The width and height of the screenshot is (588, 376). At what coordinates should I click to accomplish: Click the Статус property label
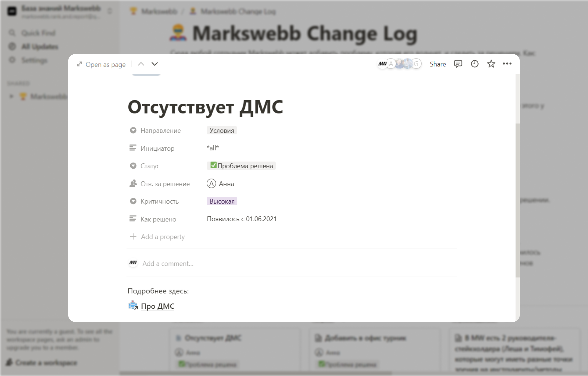pyautogui.click(x=150, y=166)
